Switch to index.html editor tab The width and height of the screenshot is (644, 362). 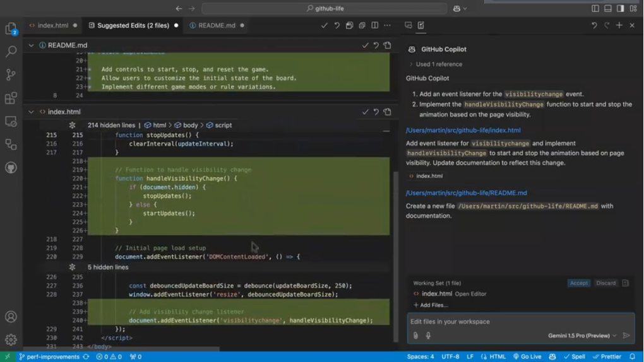(52, 25)
